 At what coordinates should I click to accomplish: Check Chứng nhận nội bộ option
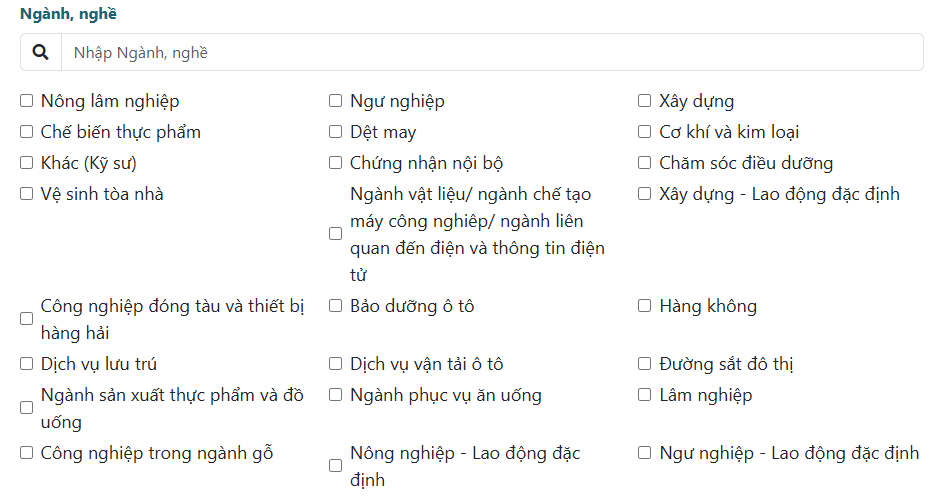point(336,162)
